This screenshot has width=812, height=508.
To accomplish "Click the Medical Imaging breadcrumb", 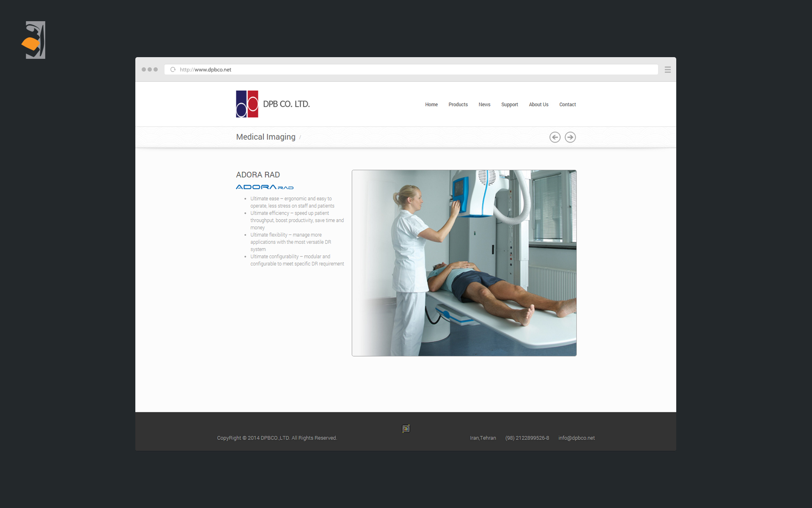I will 266,137.
